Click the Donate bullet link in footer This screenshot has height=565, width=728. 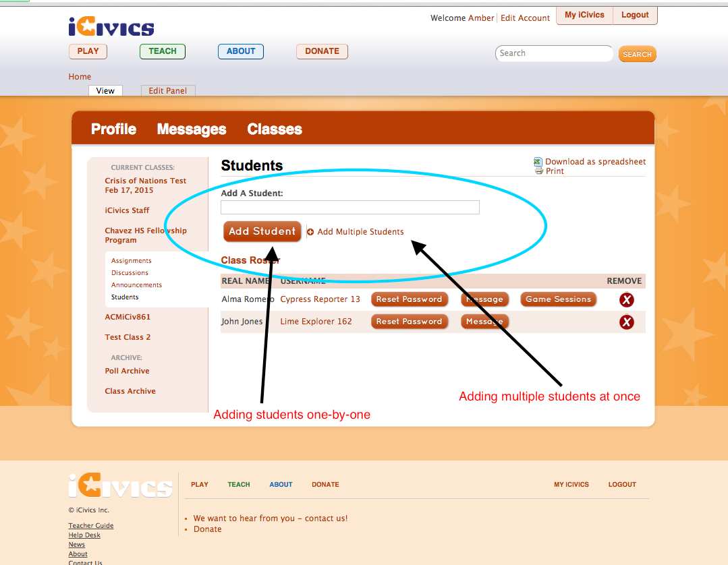(x=208, y=529)
